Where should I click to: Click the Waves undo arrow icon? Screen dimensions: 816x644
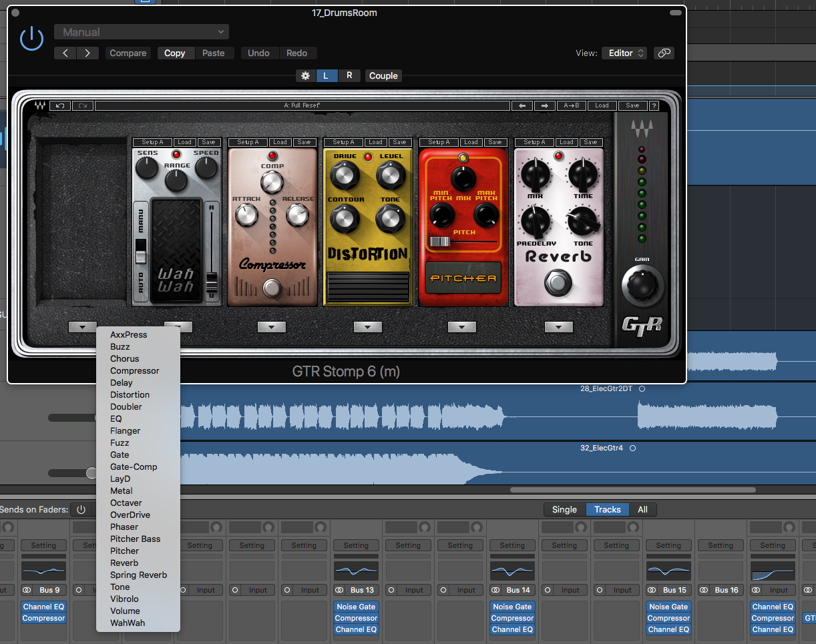[x=59, y=105]
